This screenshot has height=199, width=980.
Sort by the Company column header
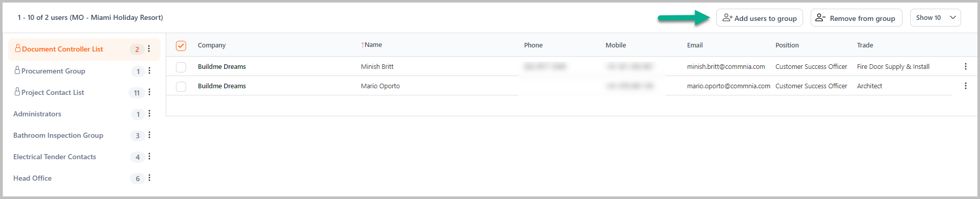click(212, 45)
